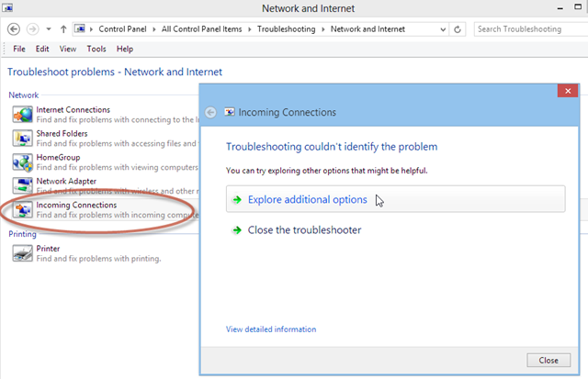Choose Close the troubleshooter option

304,230
